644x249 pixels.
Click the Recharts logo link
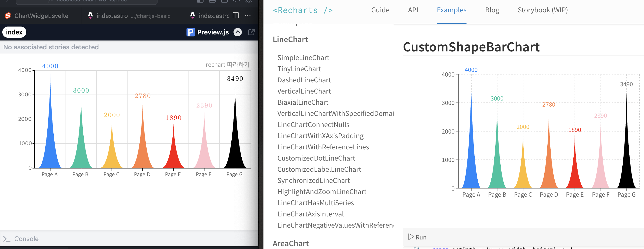[x=303, y=10]
